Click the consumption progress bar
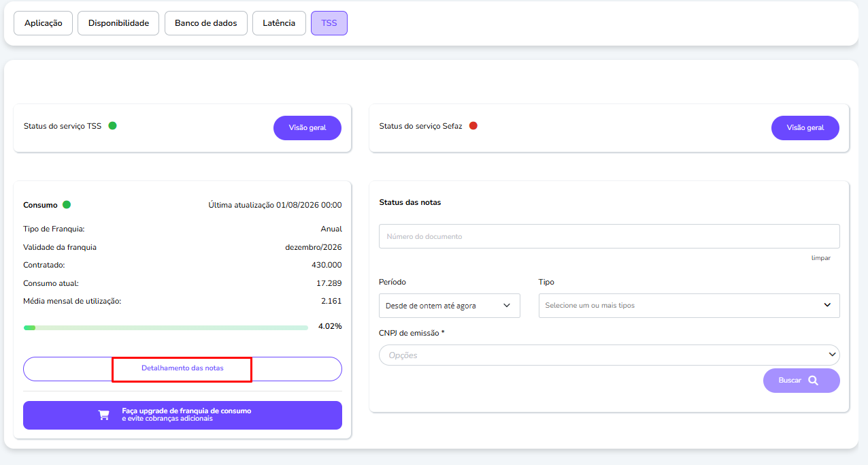Screen dimensions: 868x465 (165, 327)
